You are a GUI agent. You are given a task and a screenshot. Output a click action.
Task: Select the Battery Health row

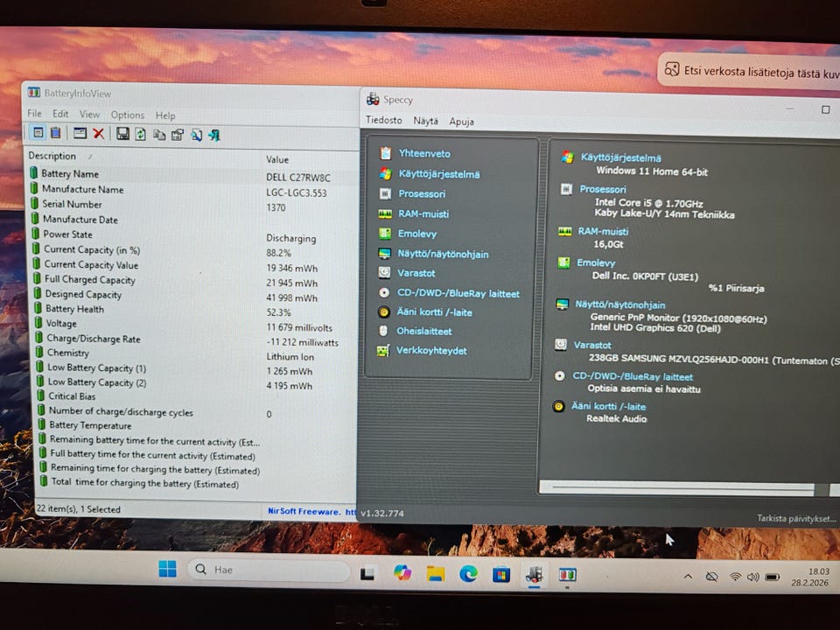(x=194, y=310)
